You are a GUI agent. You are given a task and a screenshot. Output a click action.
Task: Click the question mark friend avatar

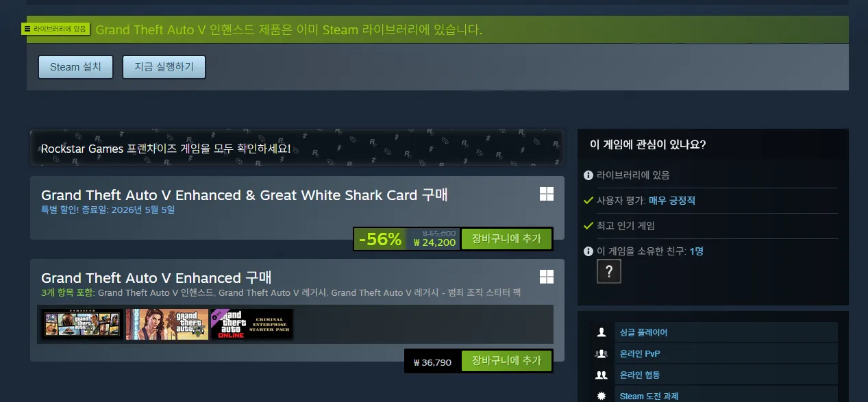[x=609, y=272]
